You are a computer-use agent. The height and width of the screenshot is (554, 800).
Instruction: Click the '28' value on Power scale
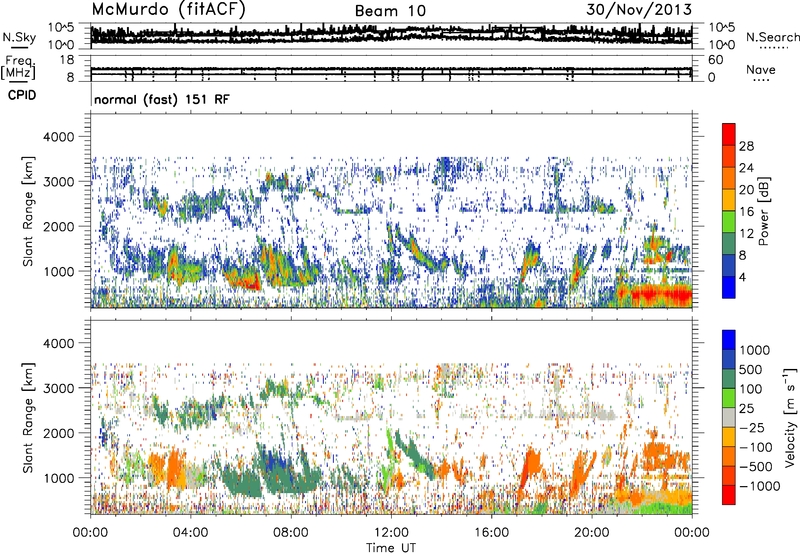pos(746,146)
